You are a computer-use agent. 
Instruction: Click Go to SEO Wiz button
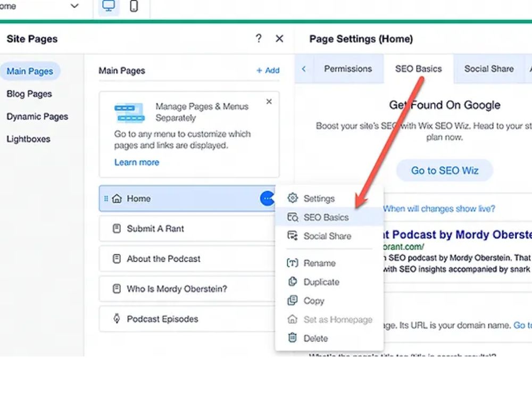[x=445, y=170]
